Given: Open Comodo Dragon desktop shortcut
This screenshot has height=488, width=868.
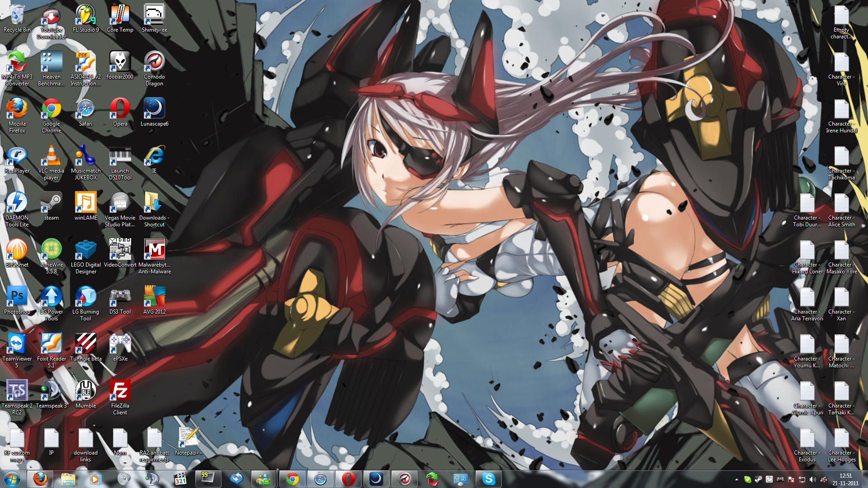Looking at the screenshot, I should pyautogui.click(x=155, y=69).
